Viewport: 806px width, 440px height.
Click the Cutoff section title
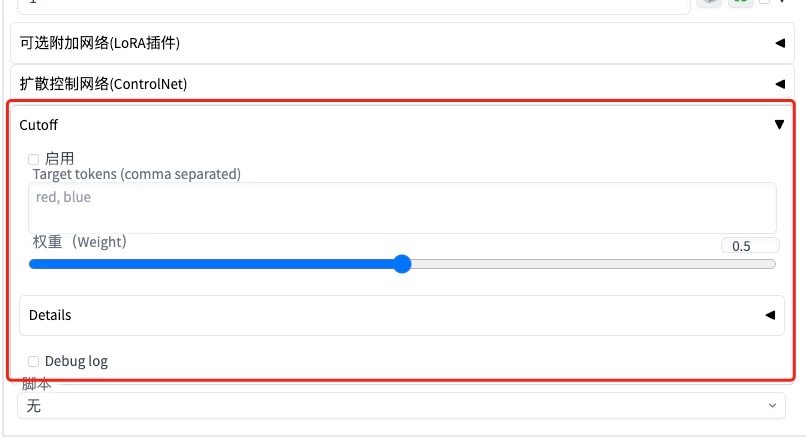tap(39, 125)
